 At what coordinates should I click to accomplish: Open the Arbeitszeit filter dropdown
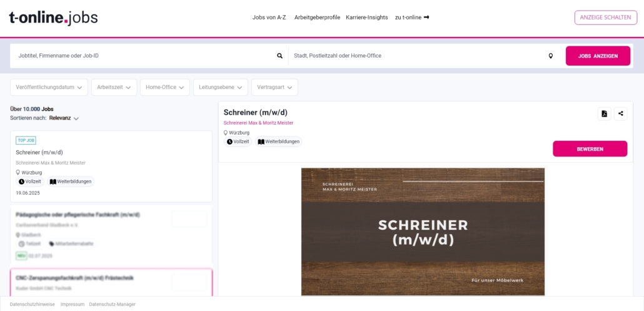point(114,87)
